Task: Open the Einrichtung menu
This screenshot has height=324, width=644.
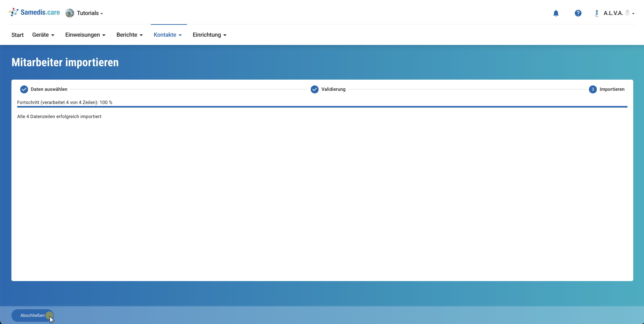Action: coord(209,35)
